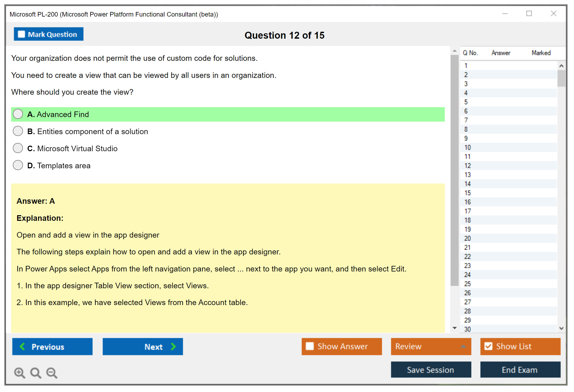Click the Marked column header
Image resolution: width=574 pixels, height=392 pixels.
(x=541, y=53)
